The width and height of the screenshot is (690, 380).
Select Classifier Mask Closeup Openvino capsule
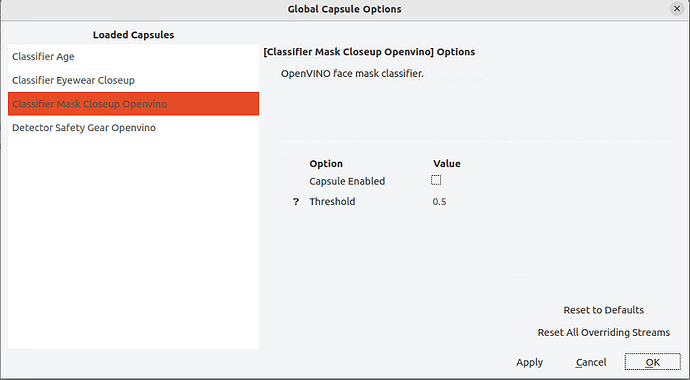click(133, 104)
